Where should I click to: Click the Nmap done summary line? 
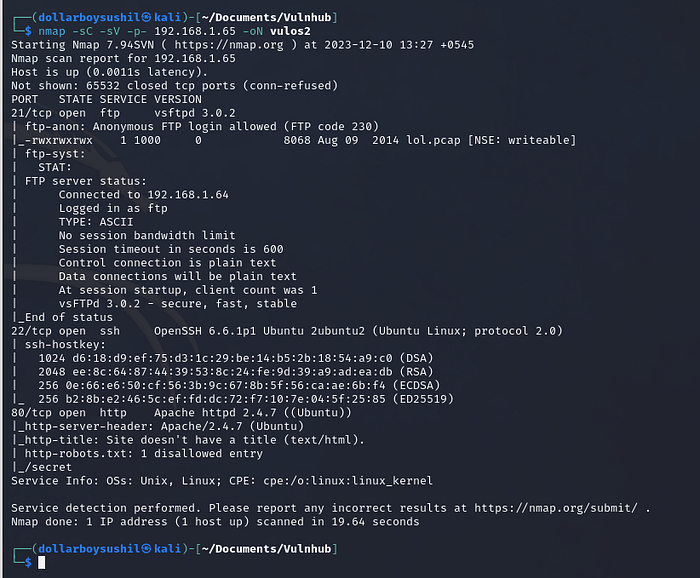point(215,521)
